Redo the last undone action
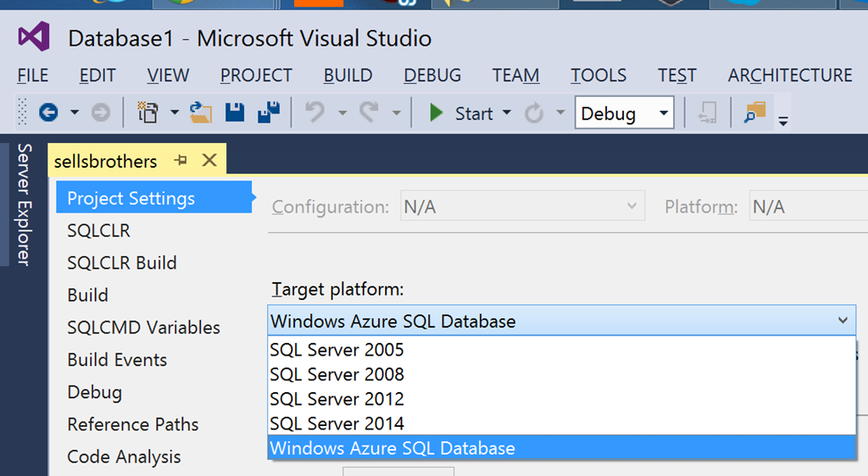 point(369,113)
